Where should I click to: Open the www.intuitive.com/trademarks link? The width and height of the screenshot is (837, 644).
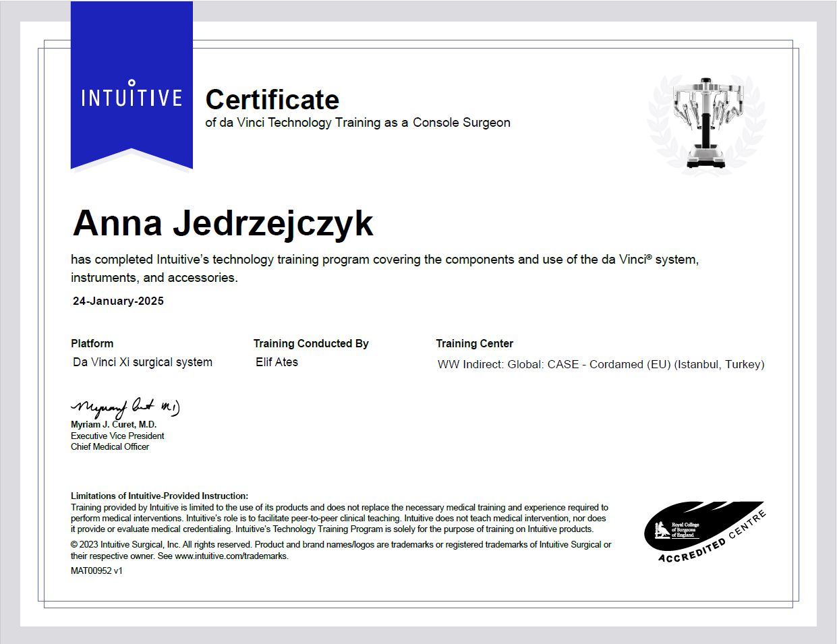[x=231, y=556]
